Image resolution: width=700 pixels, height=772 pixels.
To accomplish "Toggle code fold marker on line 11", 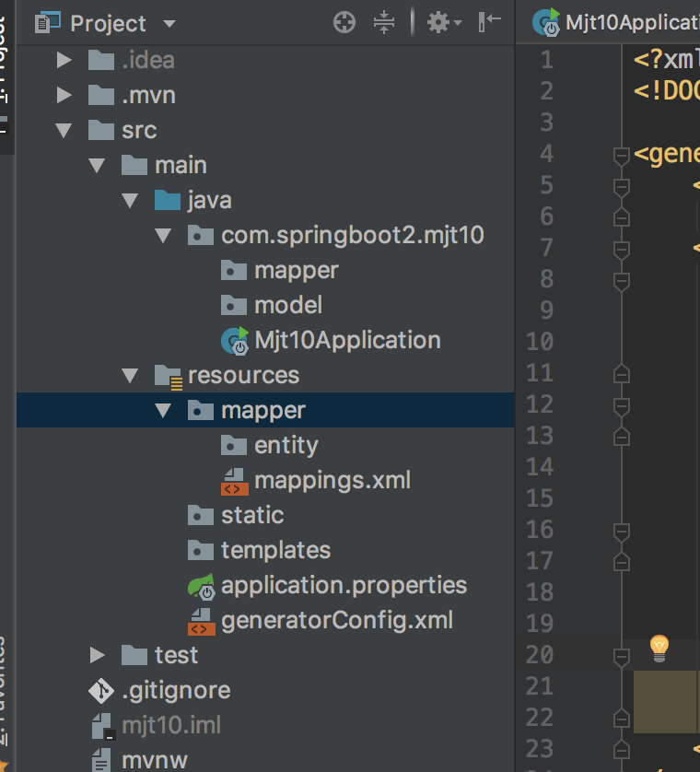I will point(622,373).
